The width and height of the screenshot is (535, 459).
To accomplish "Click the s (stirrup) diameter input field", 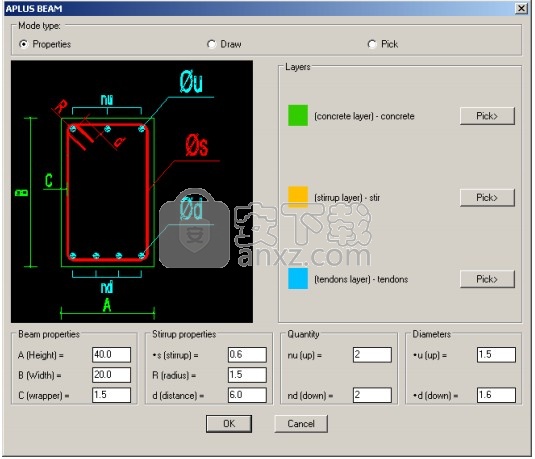I will pyautogui.click(x=247, y=355).
